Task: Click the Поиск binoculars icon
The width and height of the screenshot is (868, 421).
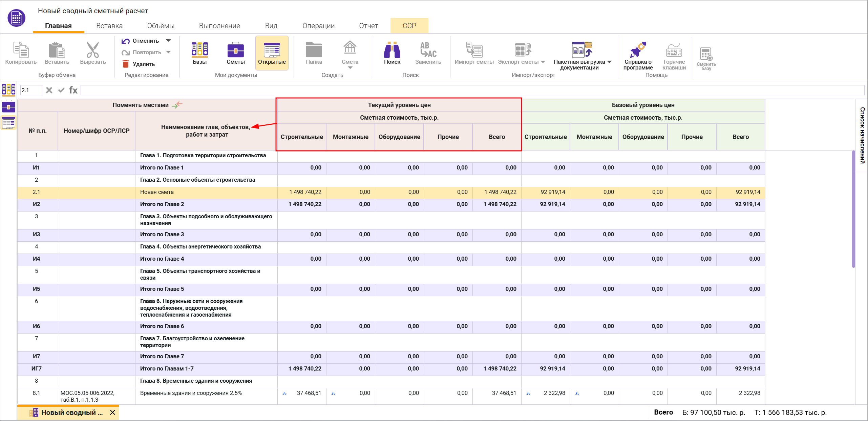Action: [392, 50]
